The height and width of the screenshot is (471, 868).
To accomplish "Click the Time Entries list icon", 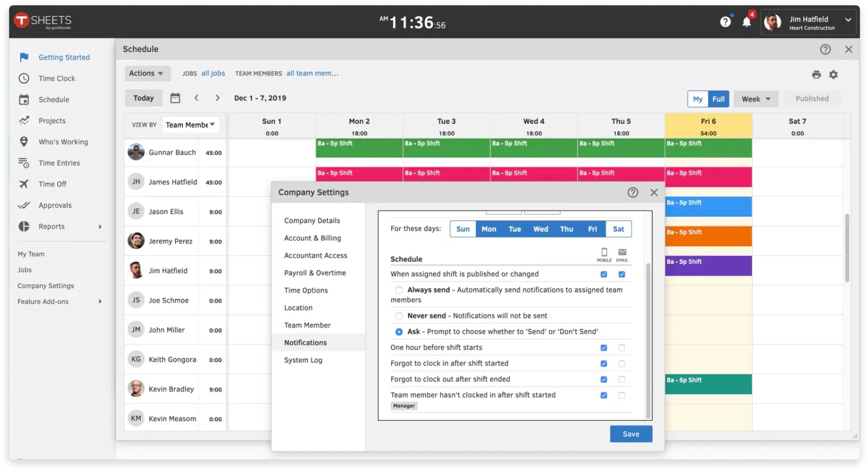I will pyautogui.click(x=24, y=163).
